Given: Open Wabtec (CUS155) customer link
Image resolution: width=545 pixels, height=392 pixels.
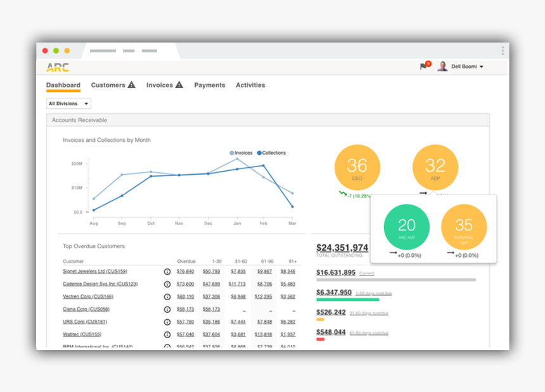Looking at the screenshot, I should point(82,334).
